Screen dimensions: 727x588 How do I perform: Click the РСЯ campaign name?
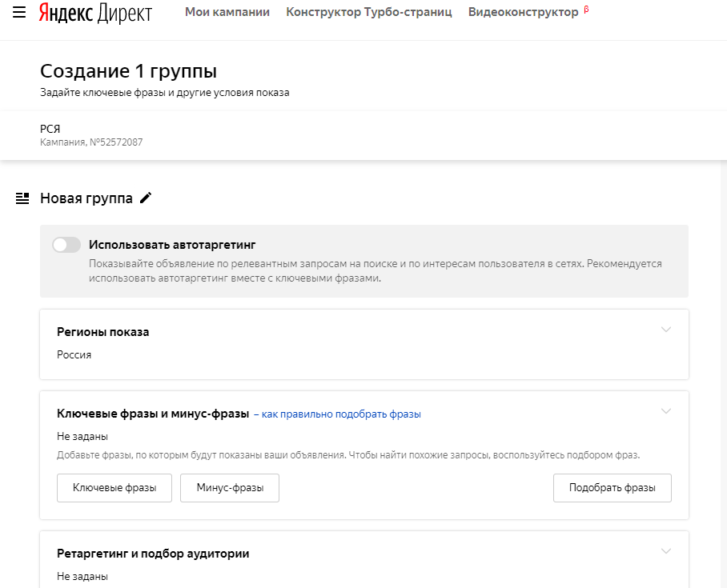pyautogui.click(x=50, y=129)
